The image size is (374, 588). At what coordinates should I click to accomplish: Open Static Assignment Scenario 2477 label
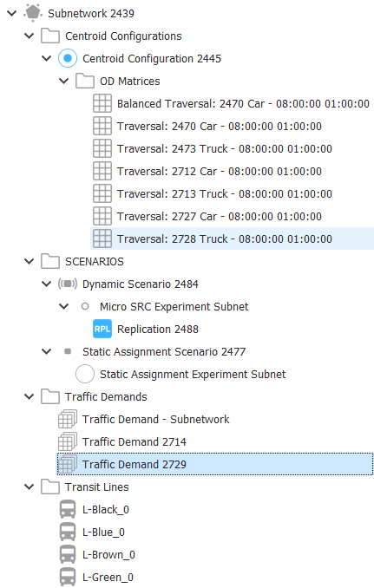[x=164, y=352]
